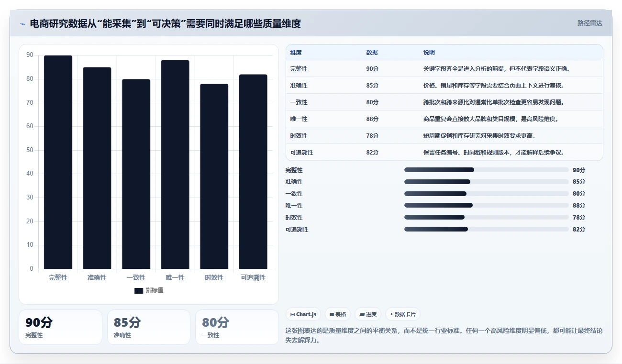
Task: Click the footer note paragraph
Action: point(444,335)
